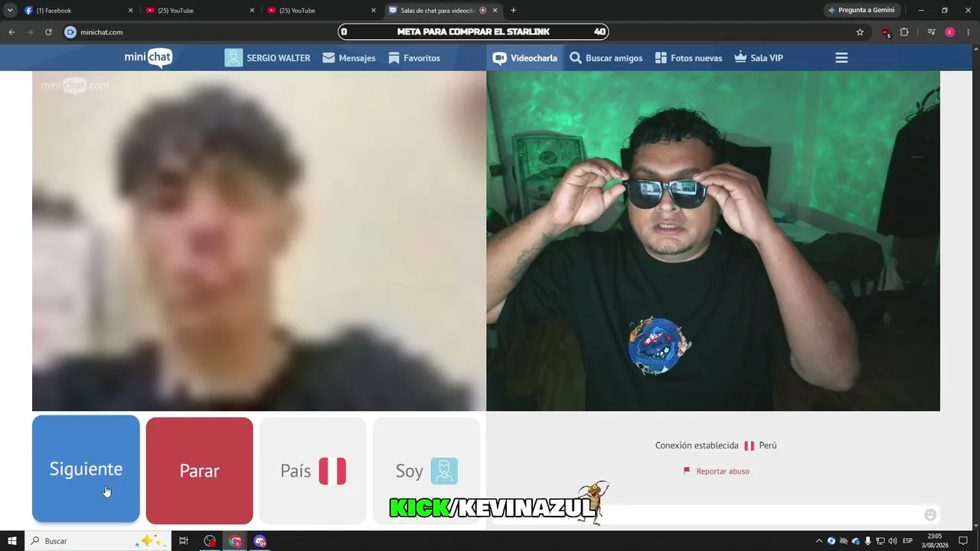Screen dimensions: 980x551
Task: Open the red extension icon in Chrome toolbar
Action: pyautogui.click(x=886, y=32)
